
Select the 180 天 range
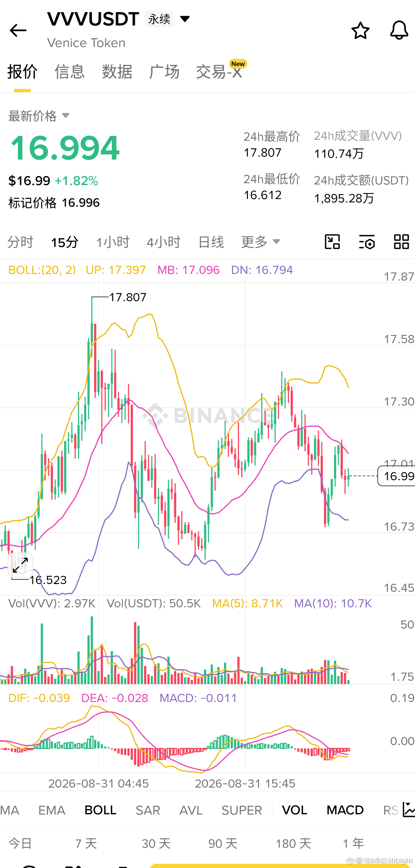(293, 843)
